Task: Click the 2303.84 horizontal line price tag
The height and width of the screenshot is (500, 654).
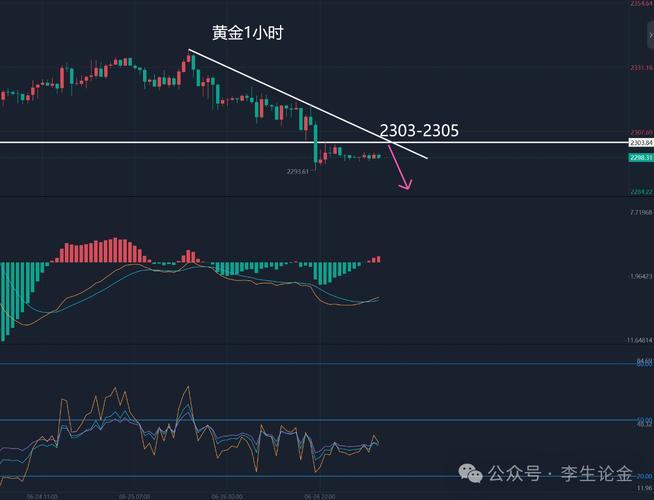Action: click(x=641, y=143)
